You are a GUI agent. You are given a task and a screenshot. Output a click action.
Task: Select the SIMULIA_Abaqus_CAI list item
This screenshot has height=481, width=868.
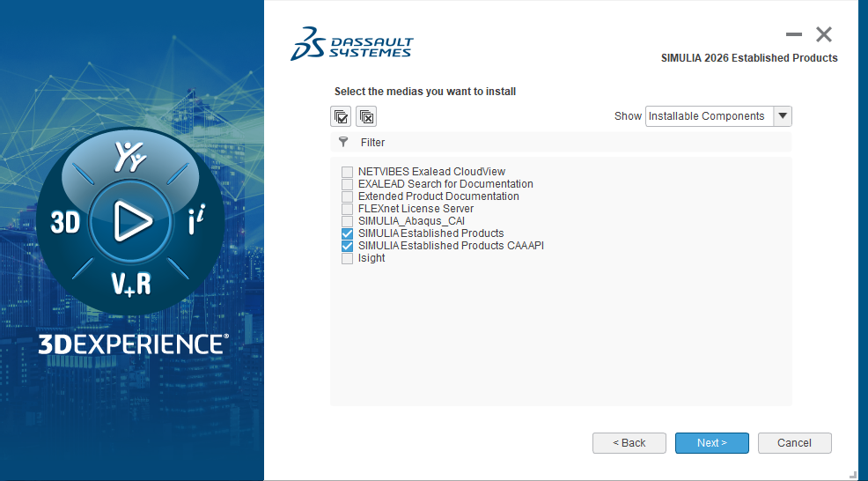point(411,221)
